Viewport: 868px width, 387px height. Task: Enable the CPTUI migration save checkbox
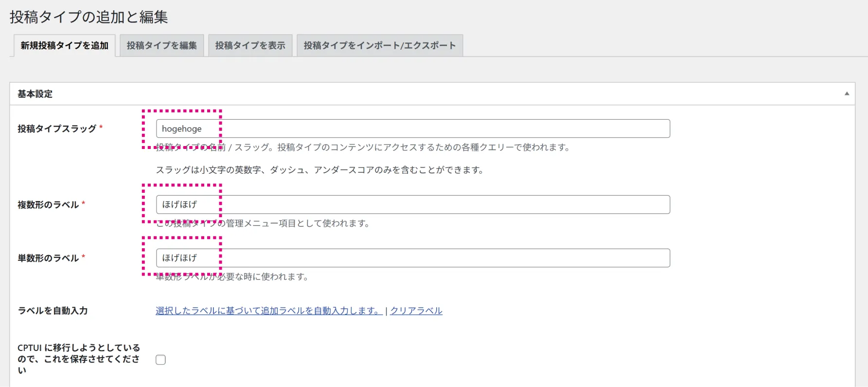[160, 360]
